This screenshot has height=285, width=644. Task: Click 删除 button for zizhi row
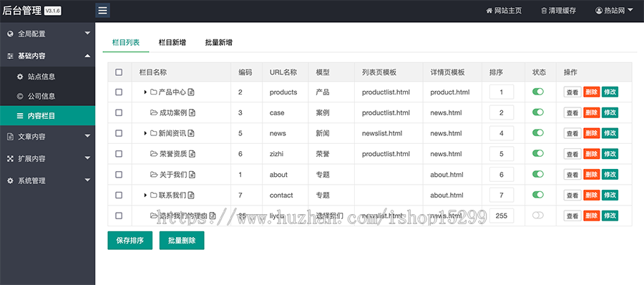(x=592, y=154)
